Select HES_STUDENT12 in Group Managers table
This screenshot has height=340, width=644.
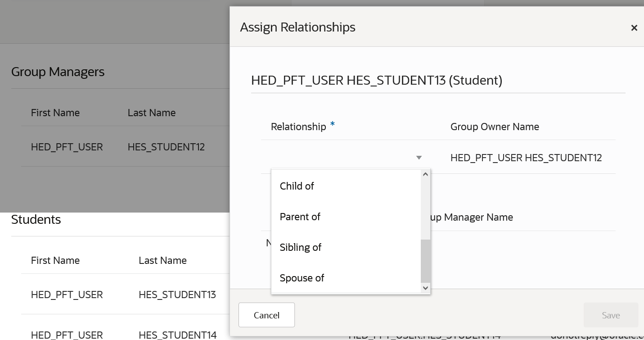pos(166,147)
